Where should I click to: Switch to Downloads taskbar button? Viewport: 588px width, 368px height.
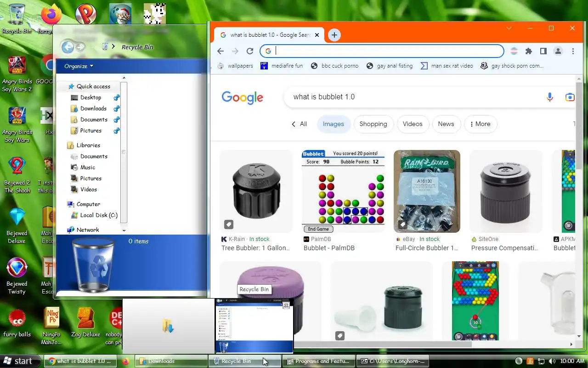171,361
